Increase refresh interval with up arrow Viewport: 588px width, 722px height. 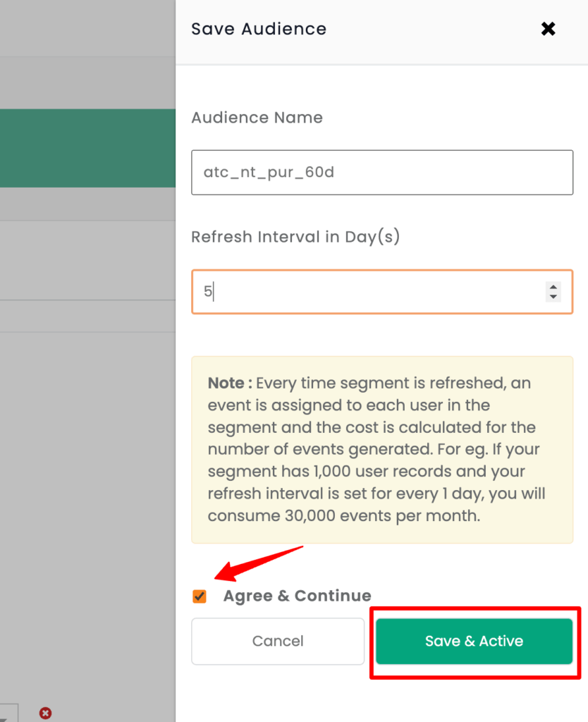coord(553,287)
